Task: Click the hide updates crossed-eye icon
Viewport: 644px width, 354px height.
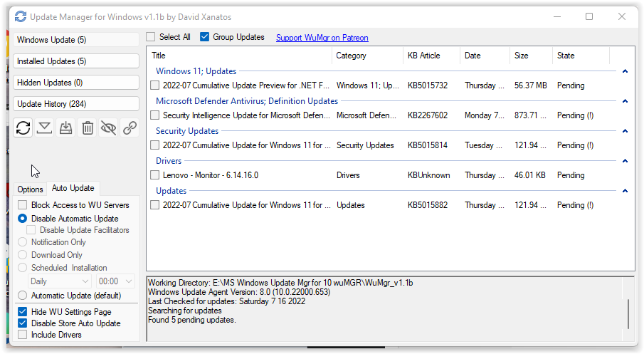Action: (x=108, y=127)
